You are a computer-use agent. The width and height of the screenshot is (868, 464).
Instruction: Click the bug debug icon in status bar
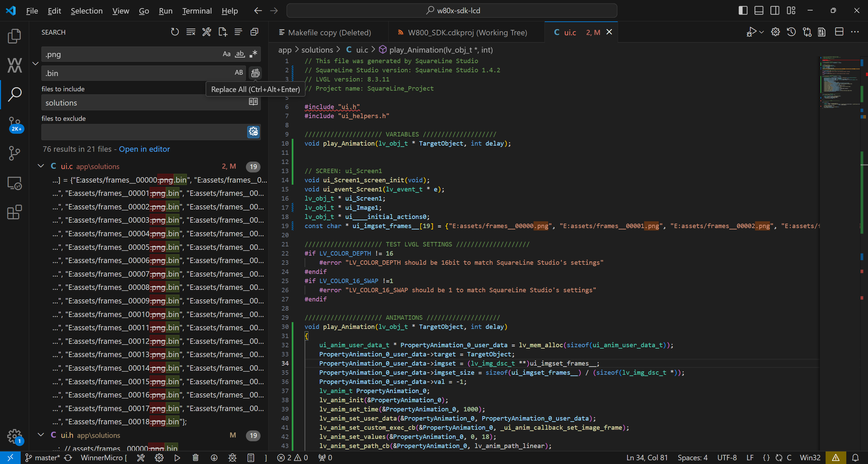pos(232,458)
